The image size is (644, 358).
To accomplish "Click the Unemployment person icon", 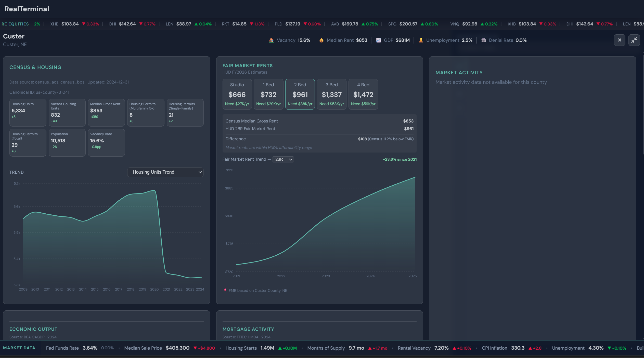I will 421,40.
